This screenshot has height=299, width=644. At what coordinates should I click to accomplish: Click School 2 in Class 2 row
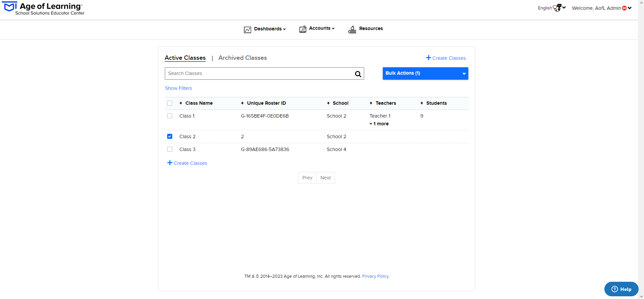(336, 136)
